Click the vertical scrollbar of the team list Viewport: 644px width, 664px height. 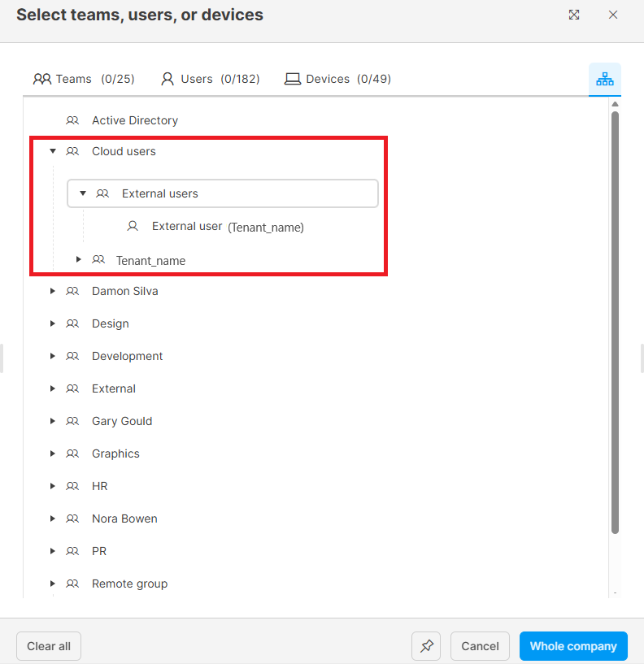coord(615,325)
